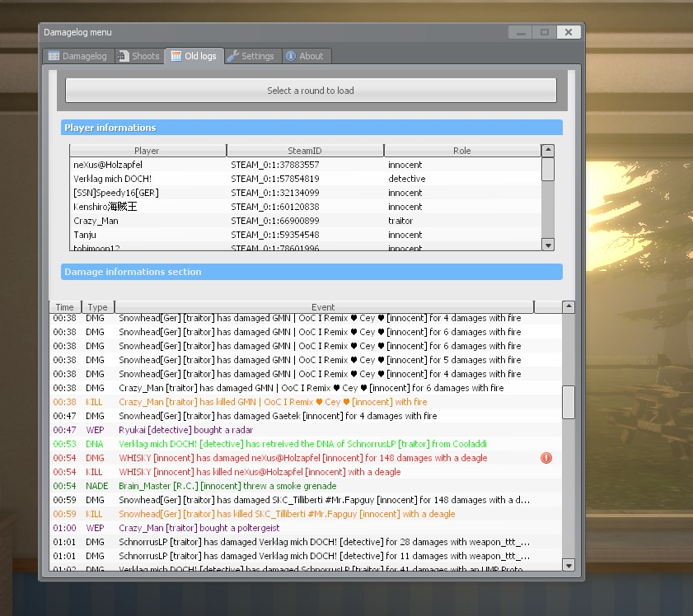Click player list scrollbar up arrow
This screenshot has width=693, height=616.
pos(548,151)
